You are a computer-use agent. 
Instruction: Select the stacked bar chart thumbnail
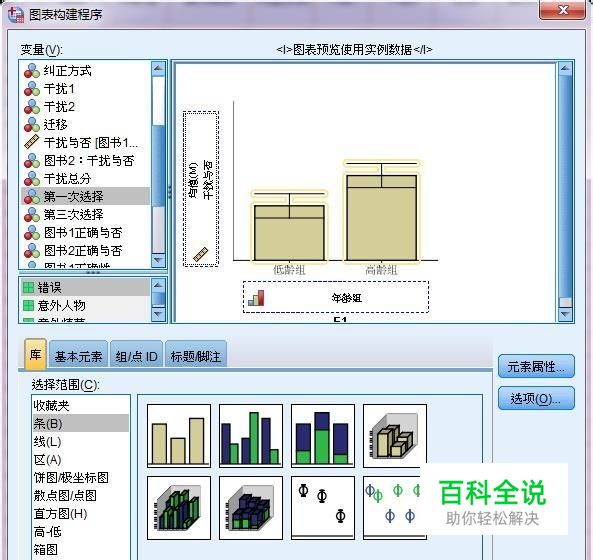(323, 435)
